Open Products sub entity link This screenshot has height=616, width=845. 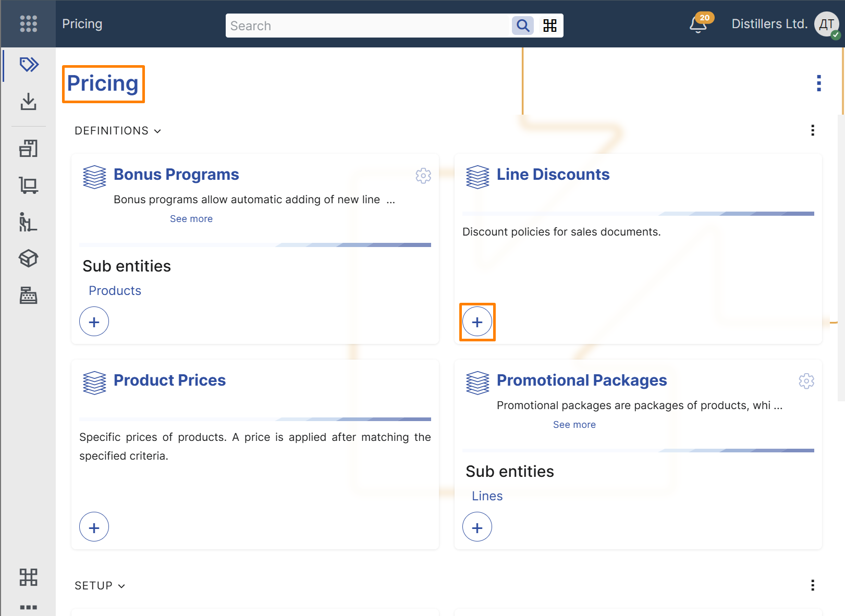(x=115, y=291)
